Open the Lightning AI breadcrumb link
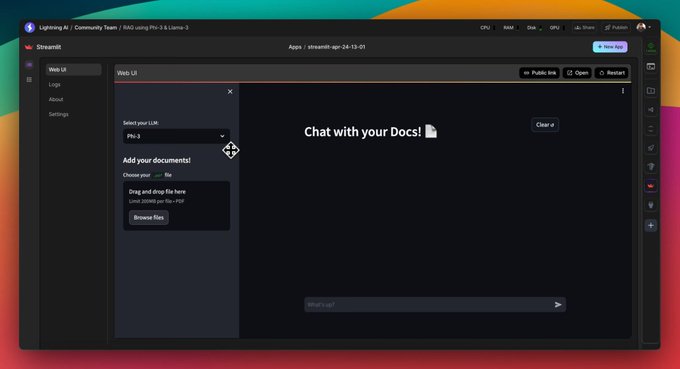 [54, 27]
